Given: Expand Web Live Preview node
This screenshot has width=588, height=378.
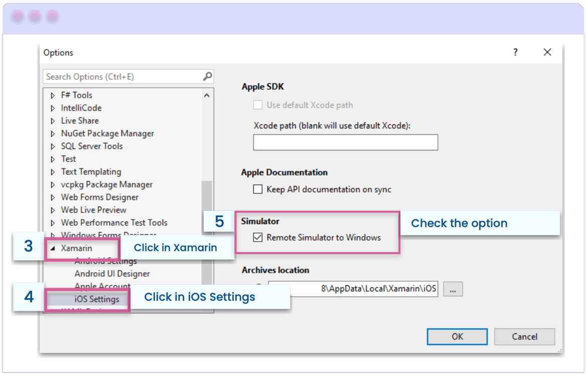Looking at the screenshot, I should (53, 210).
